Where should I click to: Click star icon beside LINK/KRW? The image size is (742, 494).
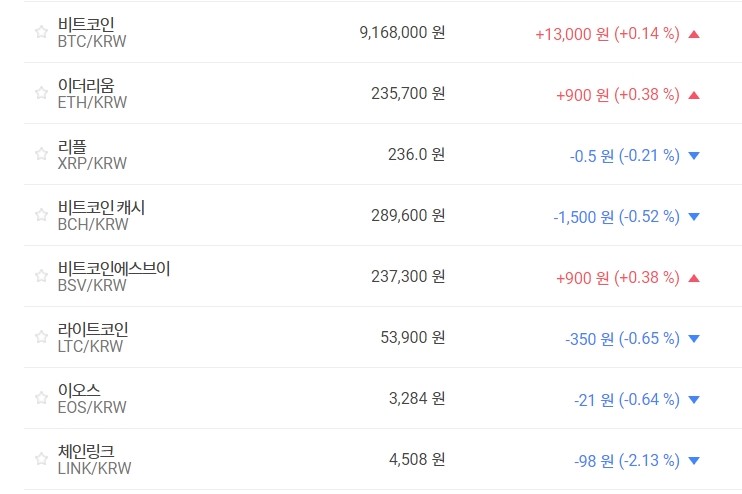(41, 459)
